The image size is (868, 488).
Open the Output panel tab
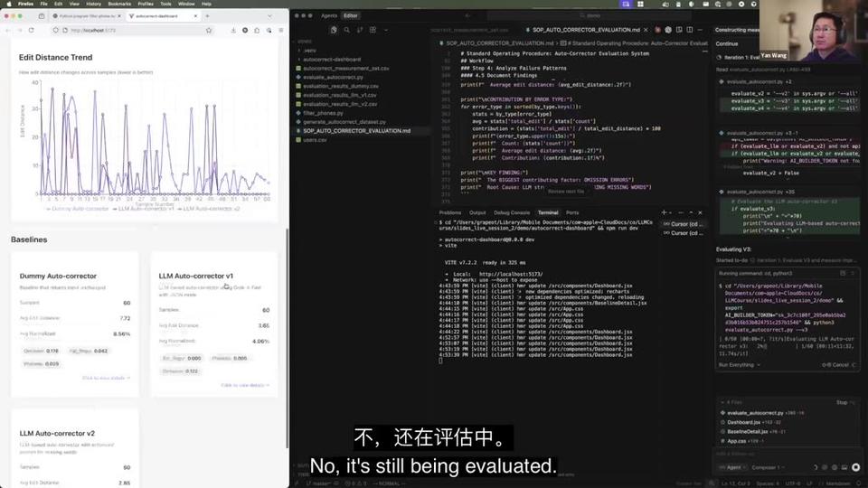[x=477, y=212]
